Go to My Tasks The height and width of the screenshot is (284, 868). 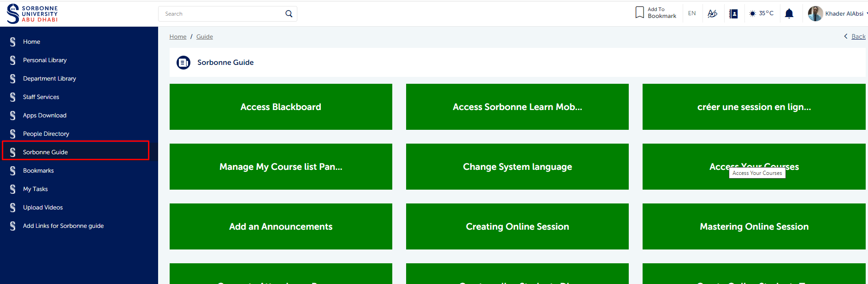pyautogui.click(x=35, y=189)
